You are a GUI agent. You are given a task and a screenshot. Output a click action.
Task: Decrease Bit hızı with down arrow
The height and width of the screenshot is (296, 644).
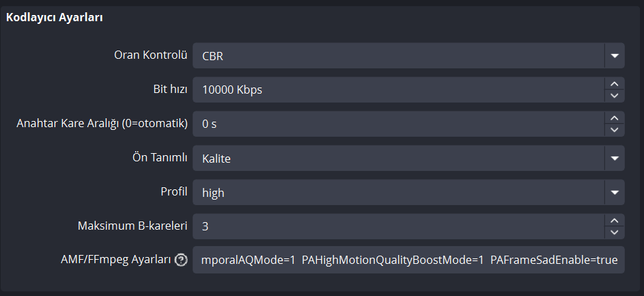tap(615, 96)
